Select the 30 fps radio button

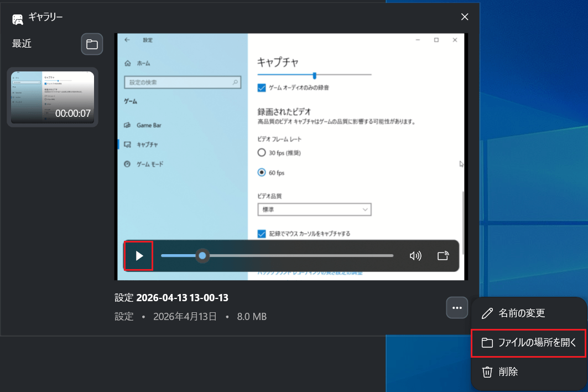[261, 152]
